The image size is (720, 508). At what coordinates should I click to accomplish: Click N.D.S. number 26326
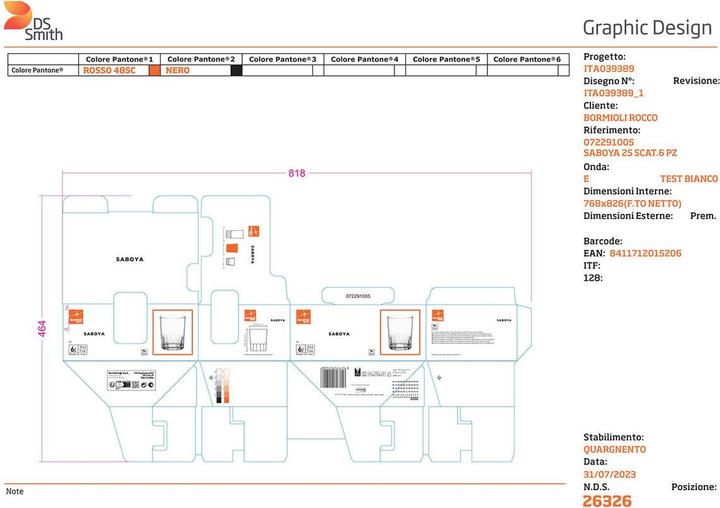tap(607, 501)
